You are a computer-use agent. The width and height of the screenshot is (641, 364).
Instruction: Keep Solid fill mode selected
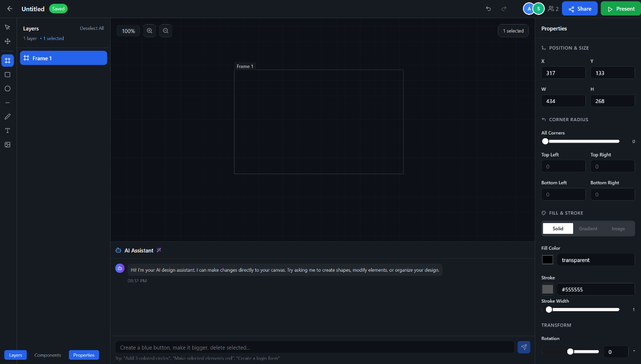[558, 228]
